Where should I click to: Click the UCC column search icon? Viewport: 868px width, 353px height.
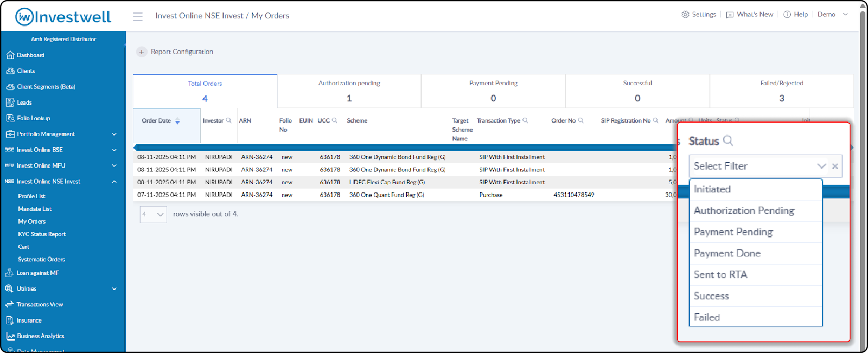click(335, 120)
